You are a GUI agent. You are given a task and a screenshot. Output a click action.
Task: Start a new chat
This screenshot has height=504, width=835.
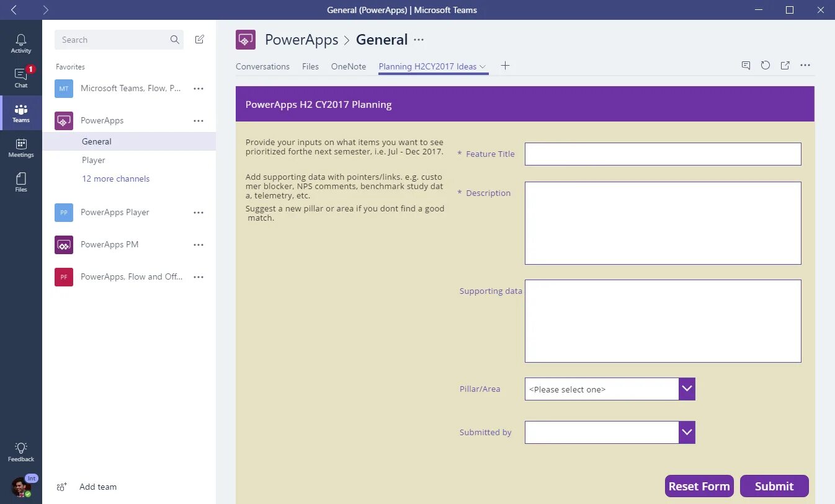pyautogui.click(x=199, y=39)
